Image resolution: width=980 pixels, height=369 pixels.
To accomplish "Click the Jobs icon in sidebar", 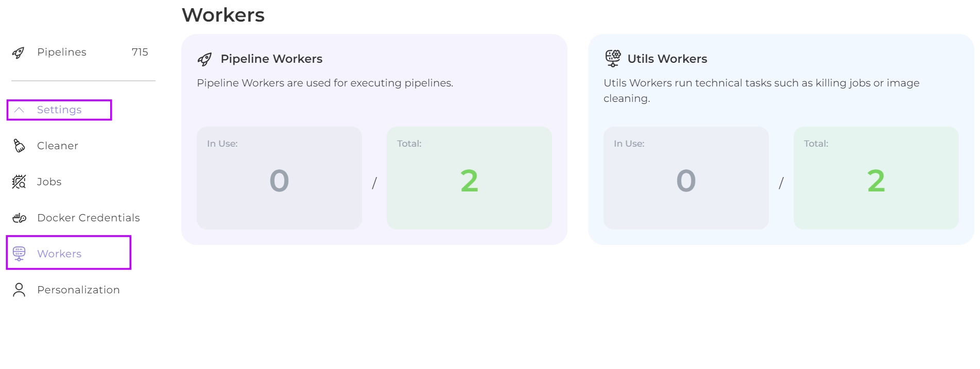I will tap(19, 182).
